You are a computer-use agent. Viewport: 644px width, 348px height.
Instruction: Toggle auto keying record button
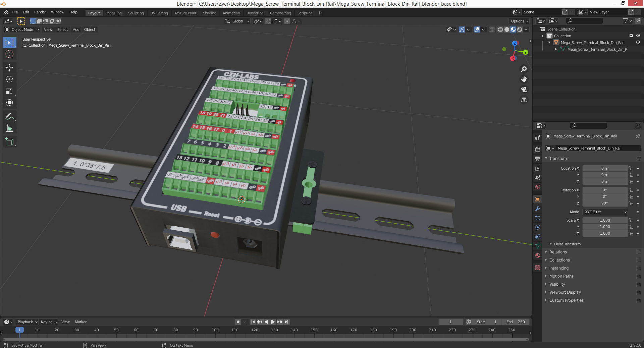tap(238, 322)
